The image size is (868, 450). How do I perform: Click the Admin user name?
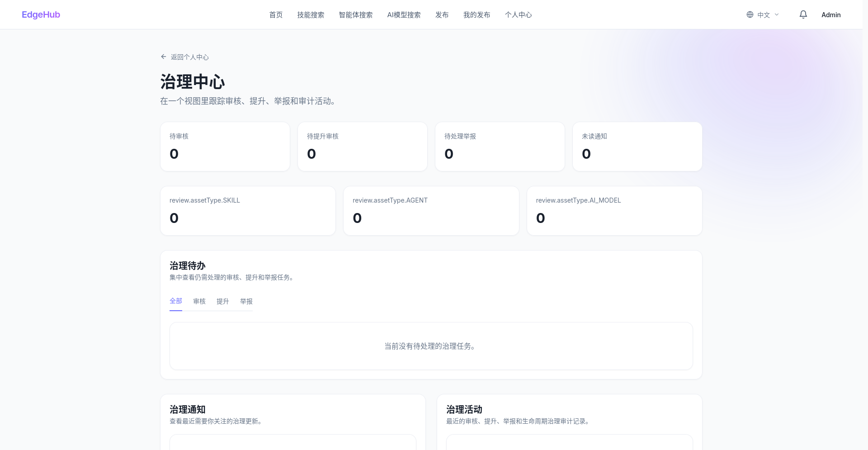[831, 15]
